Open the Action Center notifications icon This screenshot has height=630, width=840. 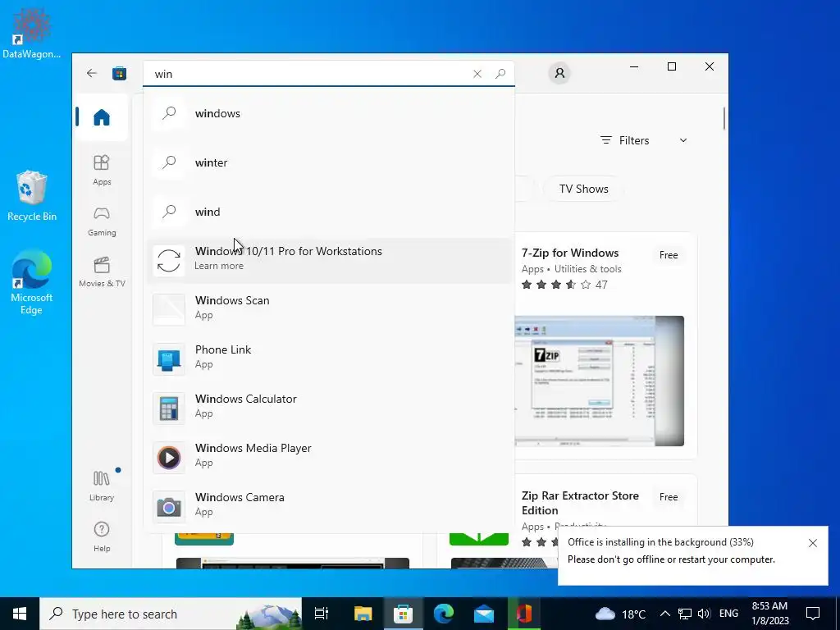(813, 614)
